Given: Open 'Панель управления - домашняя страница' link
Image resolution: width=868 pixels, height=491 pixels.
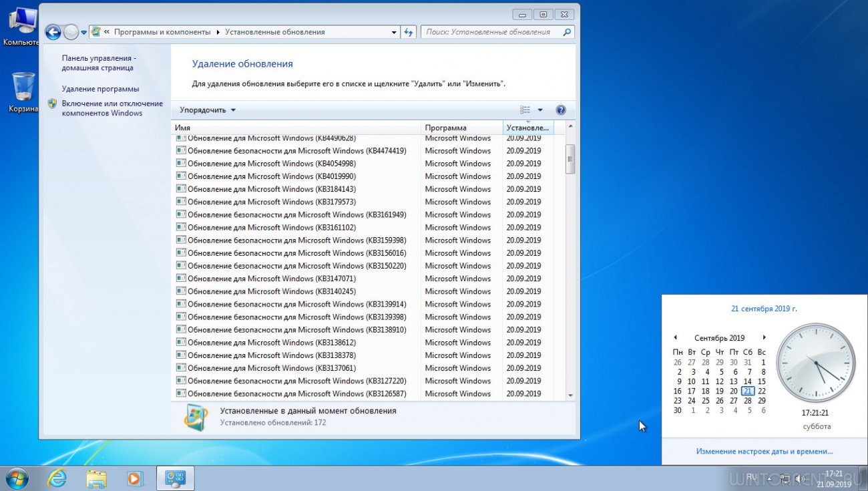Looking at the screenshot, I should point(99,63).
